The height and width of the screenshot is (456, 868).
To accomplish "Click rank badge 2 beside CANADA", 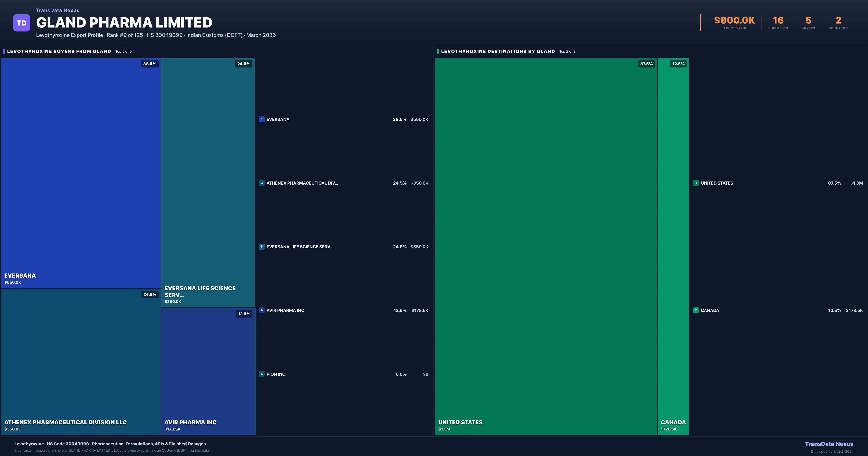I will 696,310.
